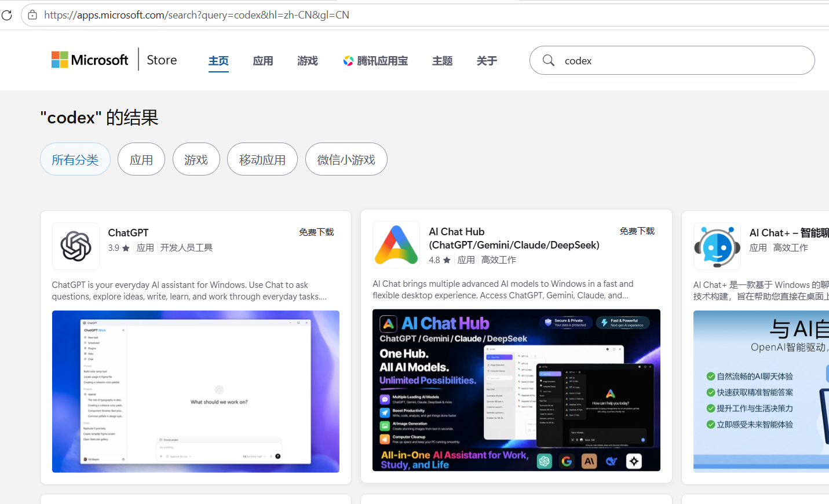Open the AI Chat+ robot app icon

point(717,246)
